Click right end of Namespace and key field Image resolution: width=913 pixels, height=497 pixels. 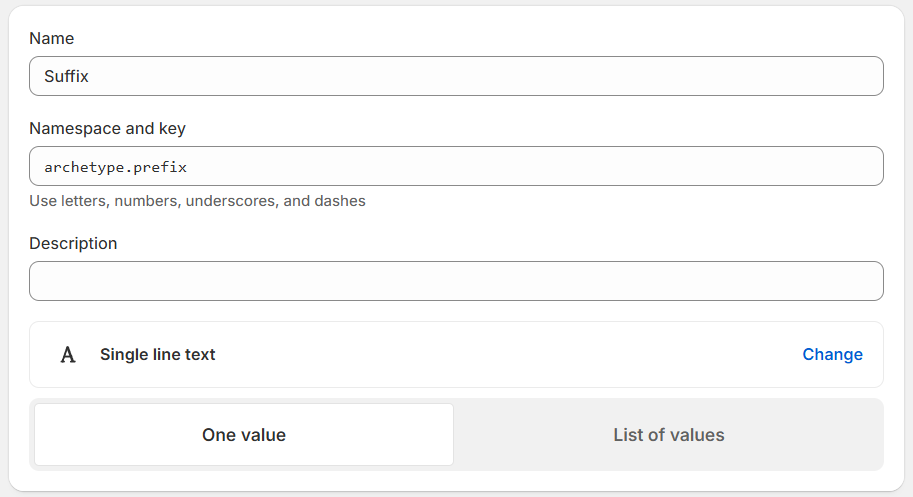[860, 166]
